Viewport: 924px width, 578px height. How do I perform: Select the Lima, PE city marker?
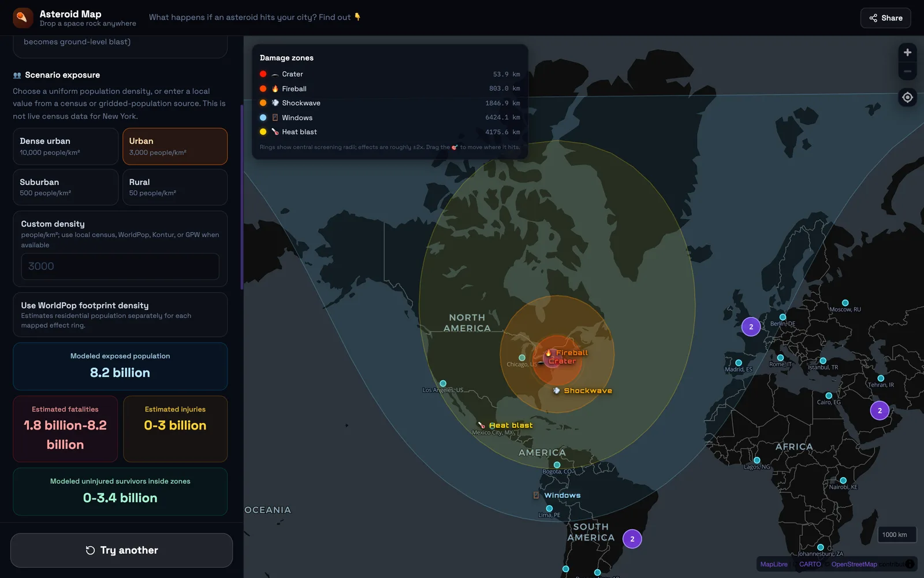(549, 509)
